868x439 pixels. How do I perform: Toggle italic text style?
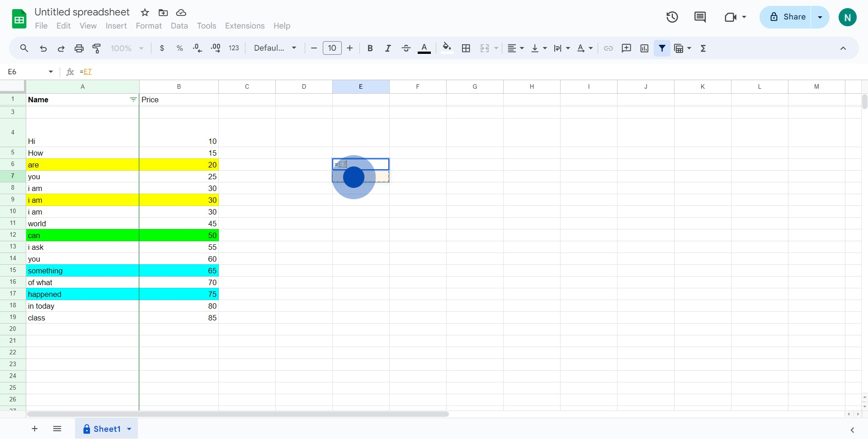pyautogui.click(x=388, y=48)
